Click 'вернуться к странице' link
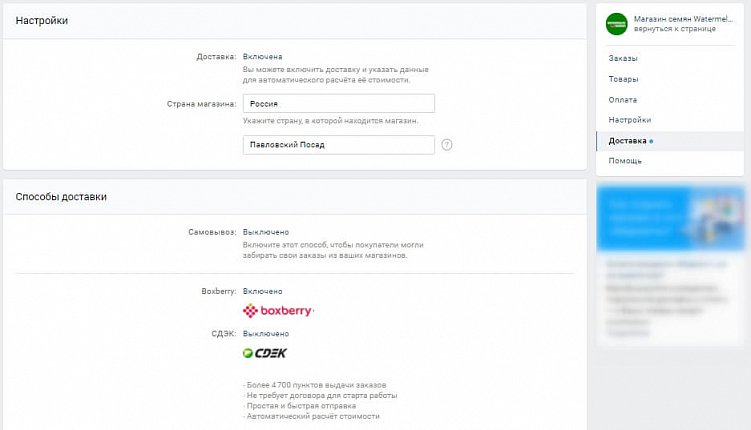The width and height of the screenshot is (751, 430). [x=677, y=30]
